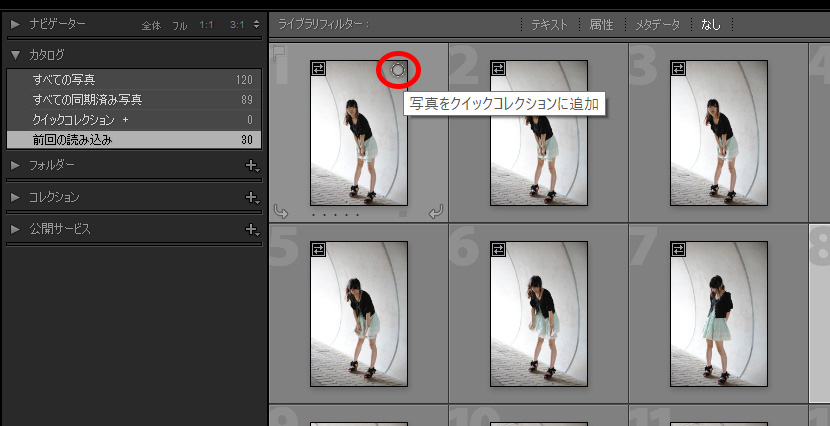This screenshot has height=426, width=830.
Task: Click the count 89 beside すべての同期済み写真
Action: point(247,99)
